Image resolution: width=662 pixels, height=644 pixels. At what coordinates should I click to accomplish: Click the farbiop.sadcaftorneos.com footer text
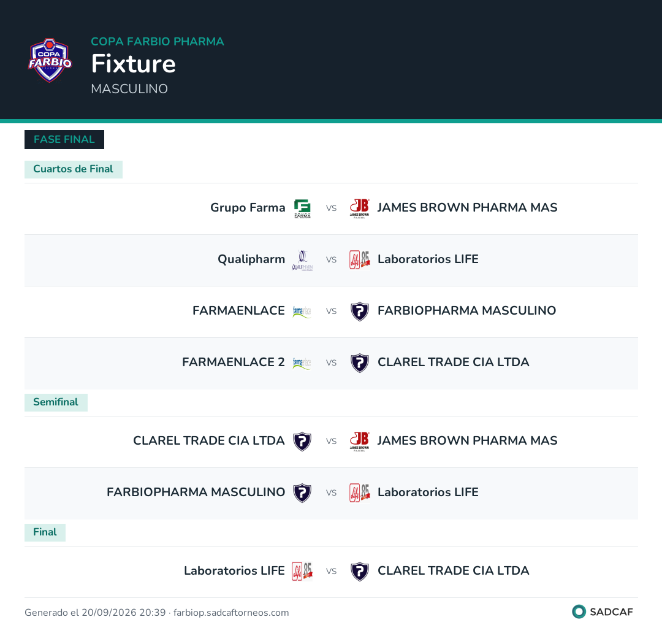point(231,613)
